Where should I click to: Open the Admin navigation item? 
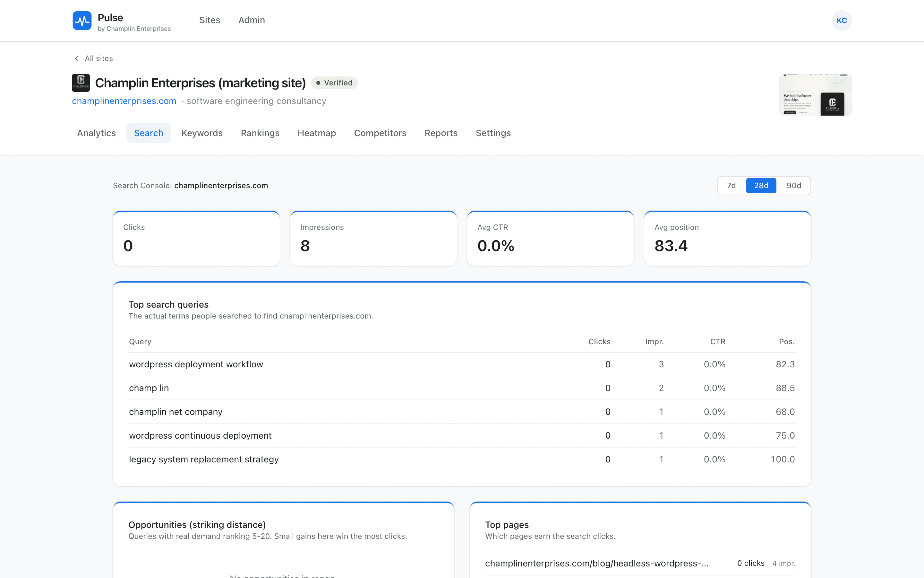point(252,20)
